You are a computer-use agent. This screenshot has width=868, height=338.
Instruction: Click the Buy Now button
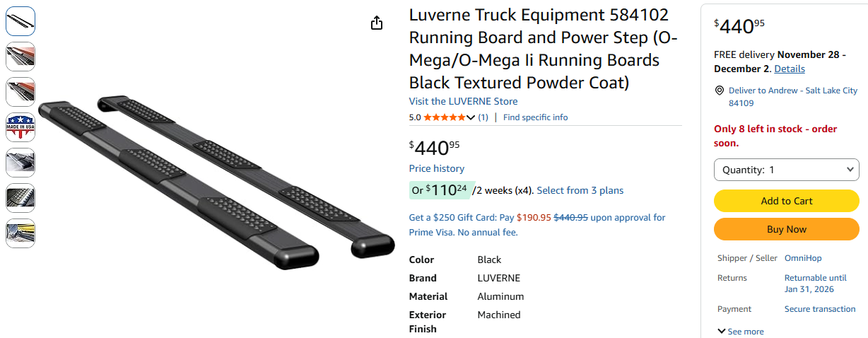(x=787, y=229)
